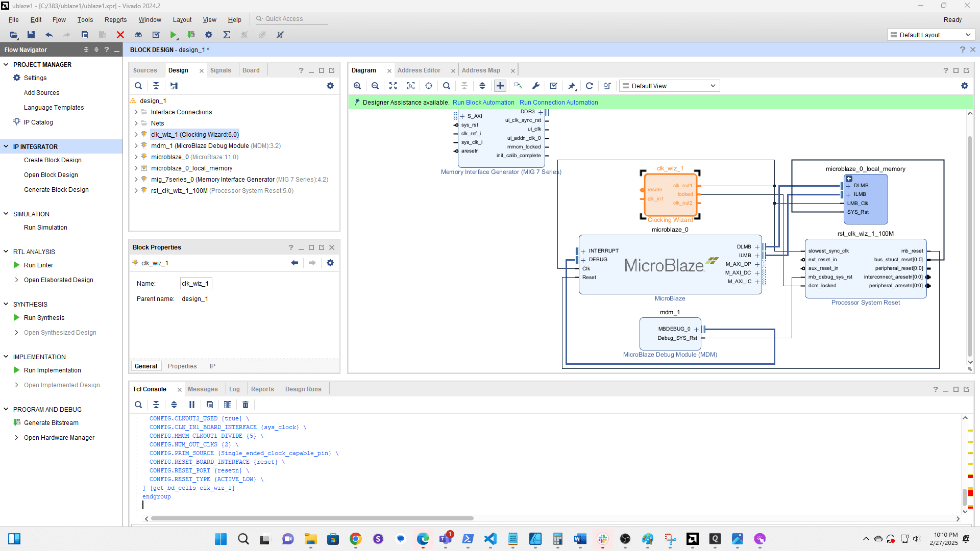Start a run using the green play button
The height and width of the screenshot is (551, 980).
[x=174, y=35]
